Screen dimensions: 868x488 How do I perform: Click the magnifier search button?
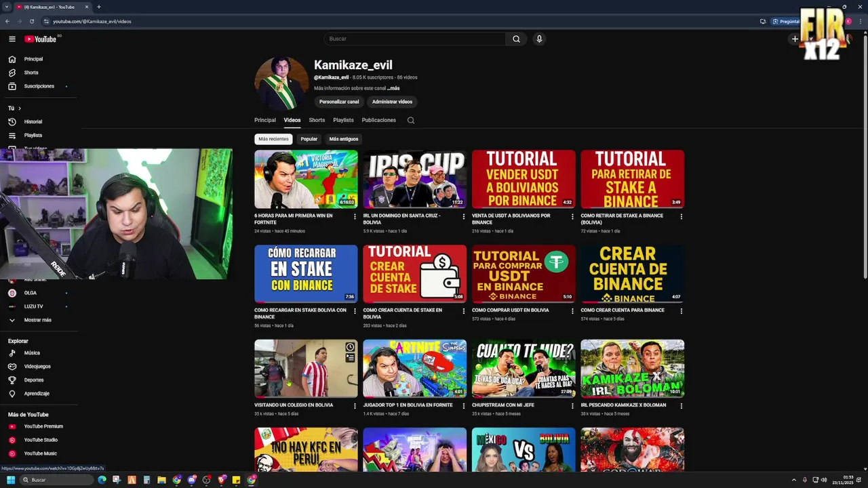[516, 39]
